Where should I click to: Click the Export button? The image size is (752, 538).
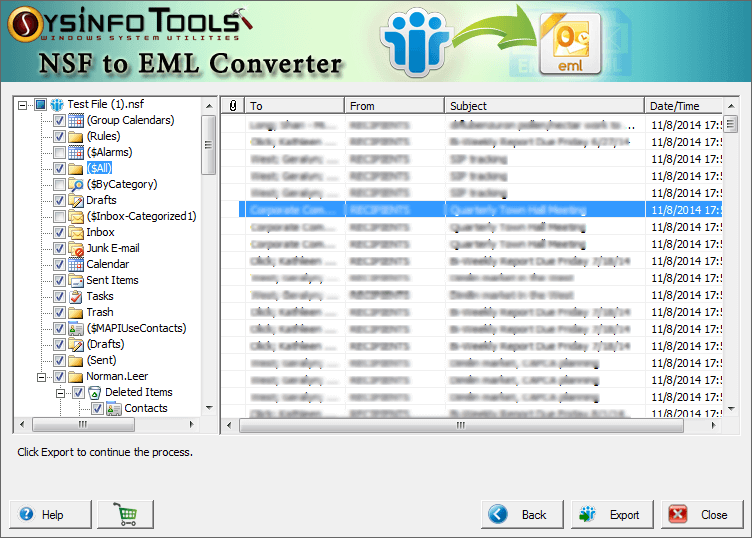612,515
